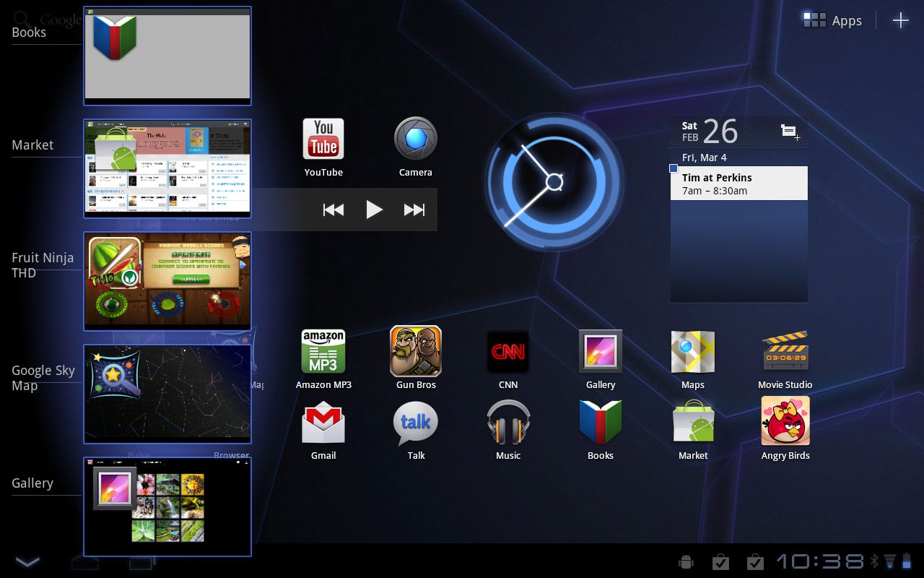This screenshot has height=578, width=924.
Task: Select the Fruit Ninja THD label
Action: 43,265
